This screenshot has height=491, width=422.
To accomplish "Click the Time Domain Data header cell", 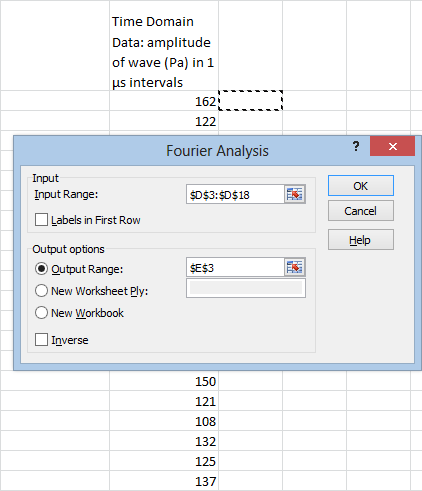I will click(164, 46).
